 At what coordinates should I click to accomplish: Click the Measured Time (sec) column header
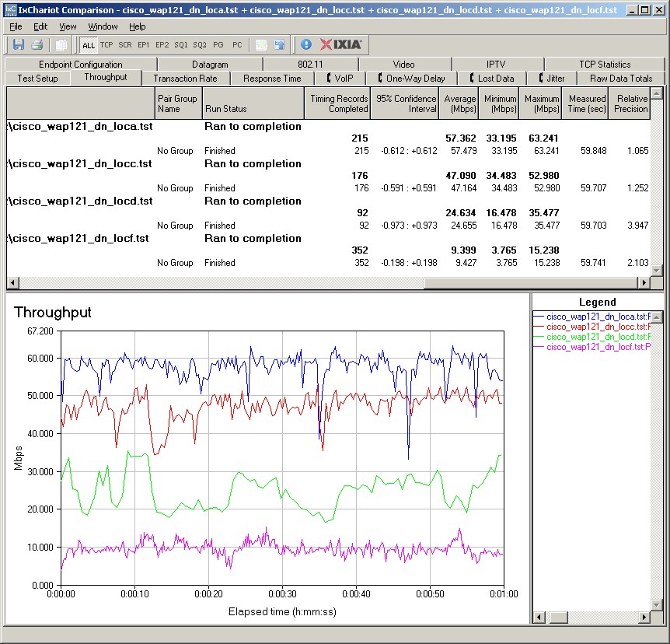(x=585, y=103)
